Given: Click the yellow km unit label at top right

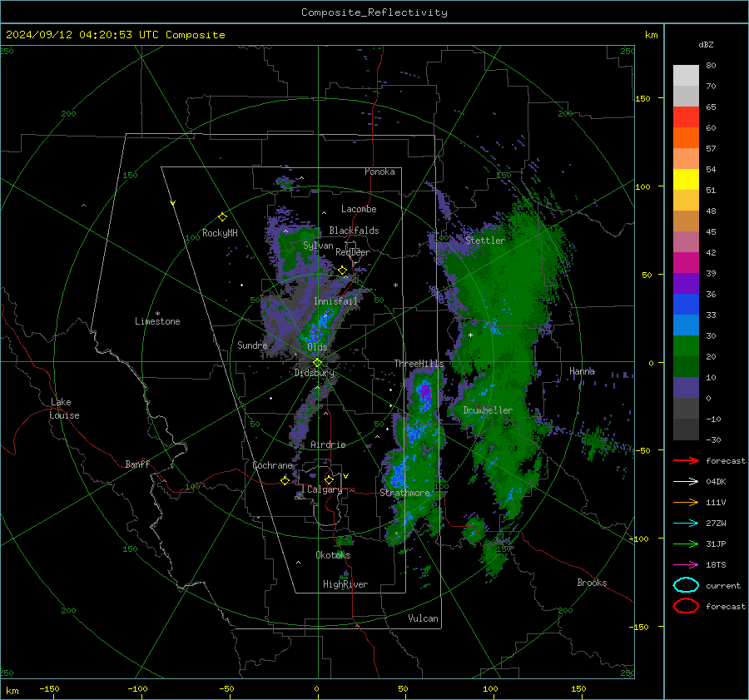Looking at the screenshot, I should 651,35.
